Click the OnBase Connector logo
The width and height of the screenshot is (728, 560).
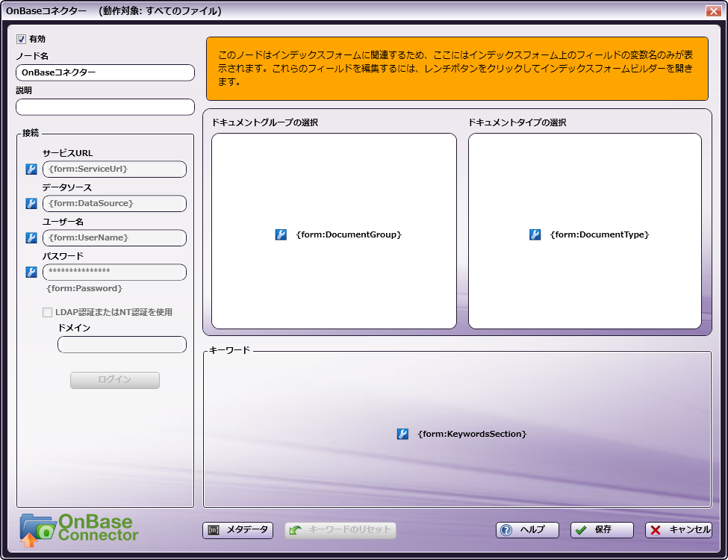pyautogui.click(x=79, y=530)
